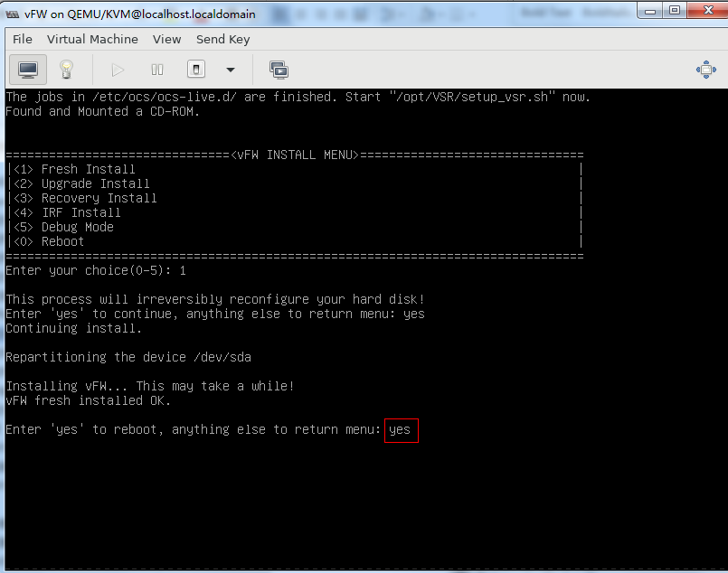Image resolution: width=728 pixels, height=573 pixels.
Task: Manage VM snapshots icon
Action: click(x=279, y=70)
